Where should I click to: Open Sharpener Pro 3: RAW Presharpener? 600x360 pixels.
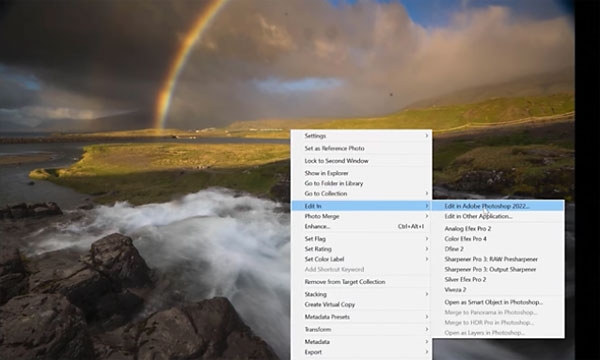coord(498,259)
